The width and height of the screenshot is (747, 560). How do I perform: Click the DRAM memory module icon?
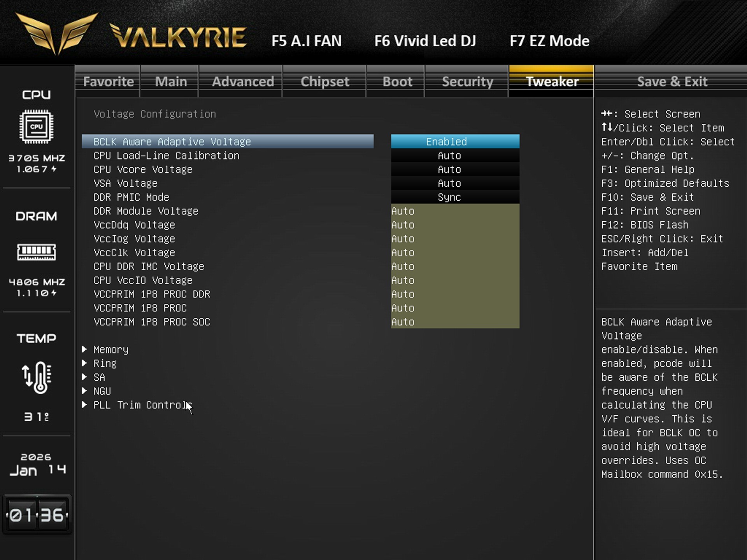[x=36, y=252]
